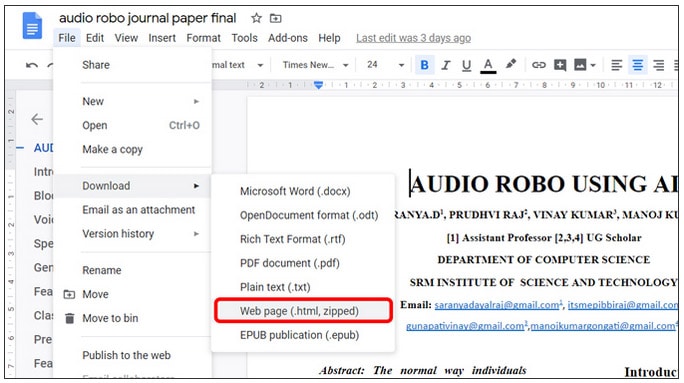Click the Undo arrow in toolbar
The image size is (684, 383).
[31, 65]
